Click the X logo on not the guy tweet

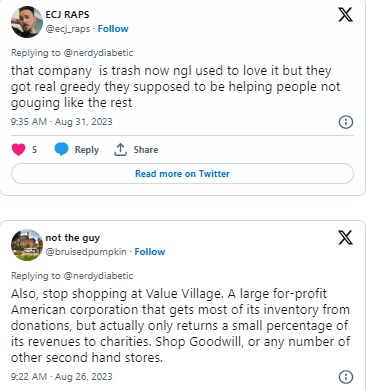(345, 238)
